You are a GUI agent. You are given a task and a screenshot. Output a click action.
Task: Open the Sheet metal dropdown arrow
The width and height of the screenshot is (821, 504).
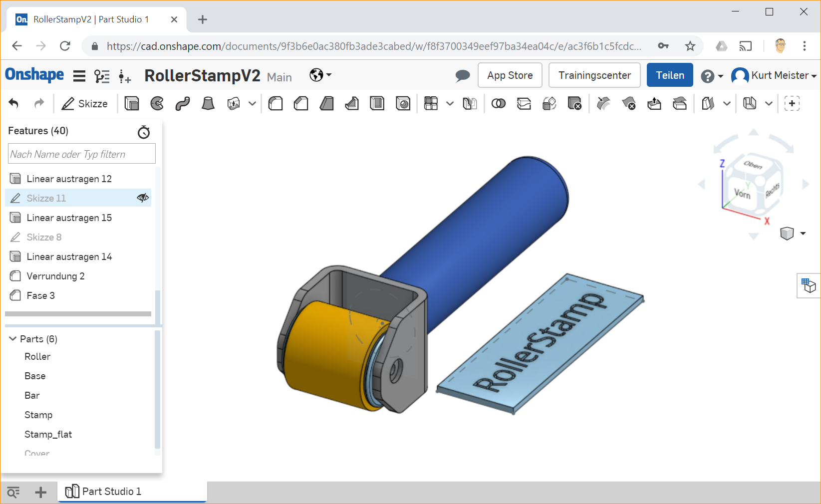[x=769, y=103]
